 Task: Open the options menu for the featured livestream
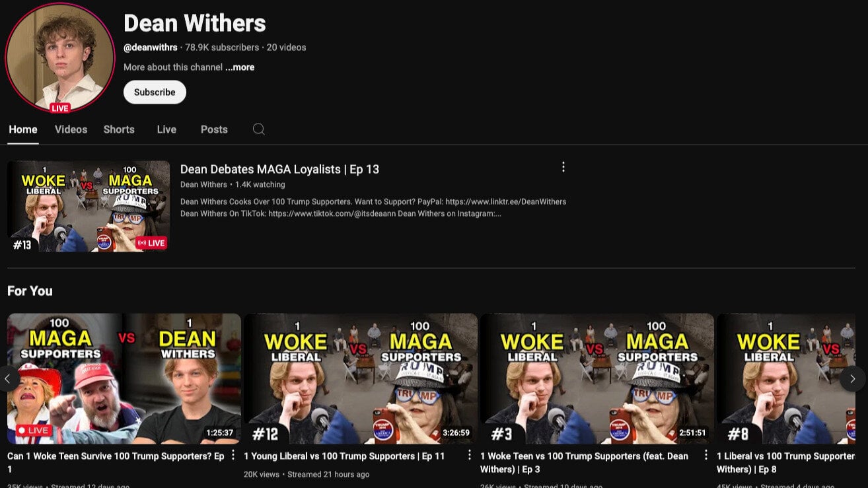(563, 166)
